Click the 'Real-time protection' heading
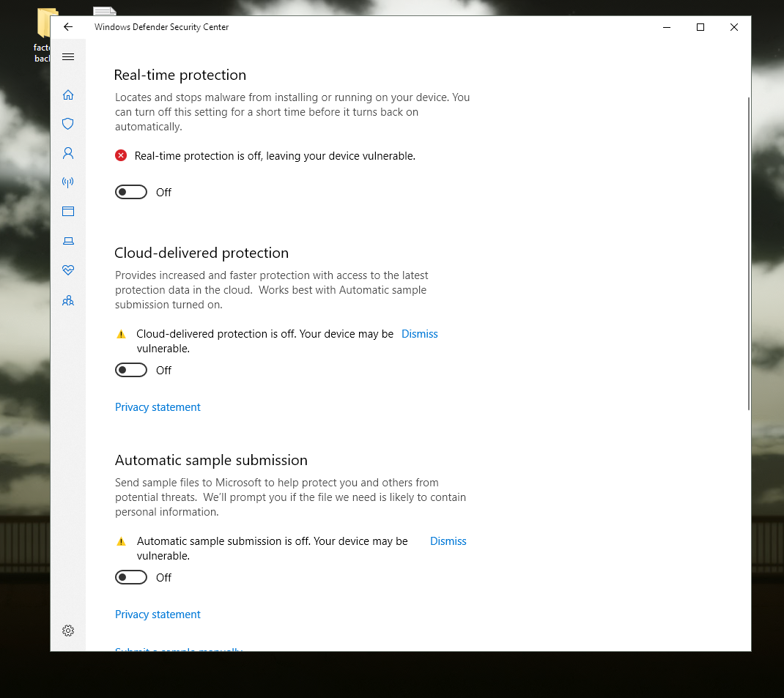The height and width of the screenshot is (698, 784). coord(180,75)
